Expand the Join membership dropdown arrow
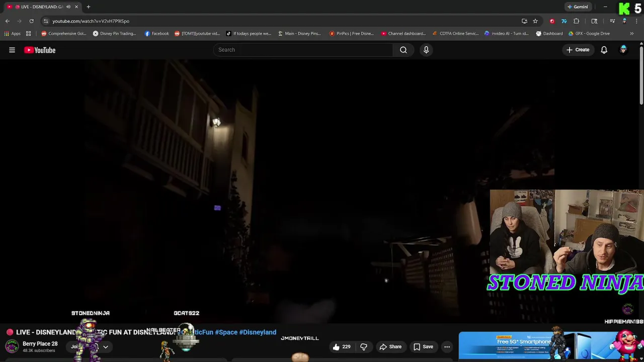Image resolution: width=644 pixels, height=362 pixels. pos(106,346)
